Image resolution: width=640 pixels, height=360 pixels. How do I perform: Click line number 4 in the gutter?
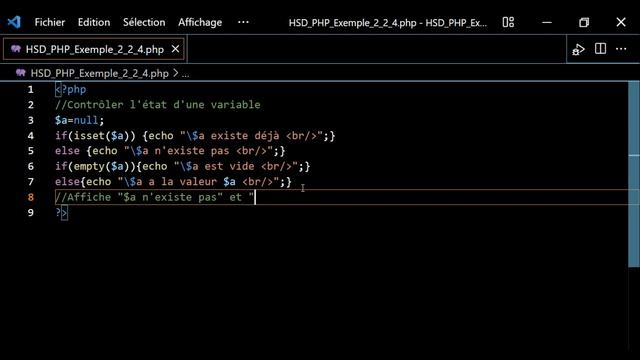coord(31,136)
